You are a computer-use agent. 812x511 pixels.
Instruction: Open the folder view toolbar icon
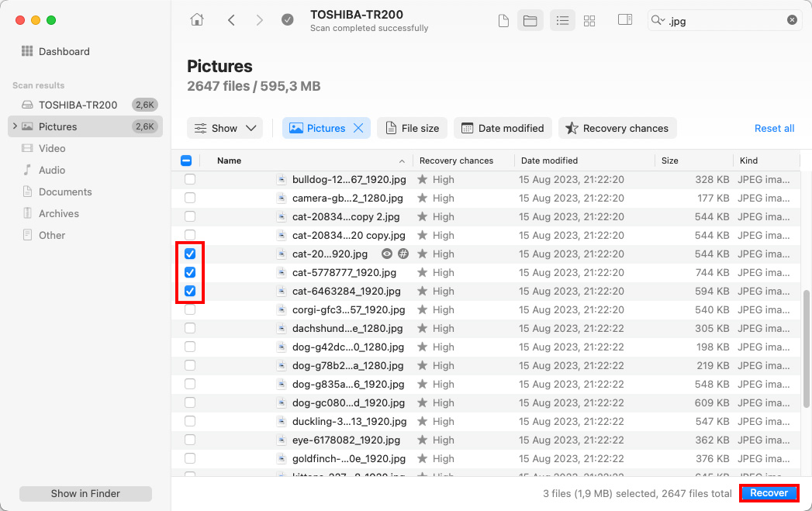point(530,20)
